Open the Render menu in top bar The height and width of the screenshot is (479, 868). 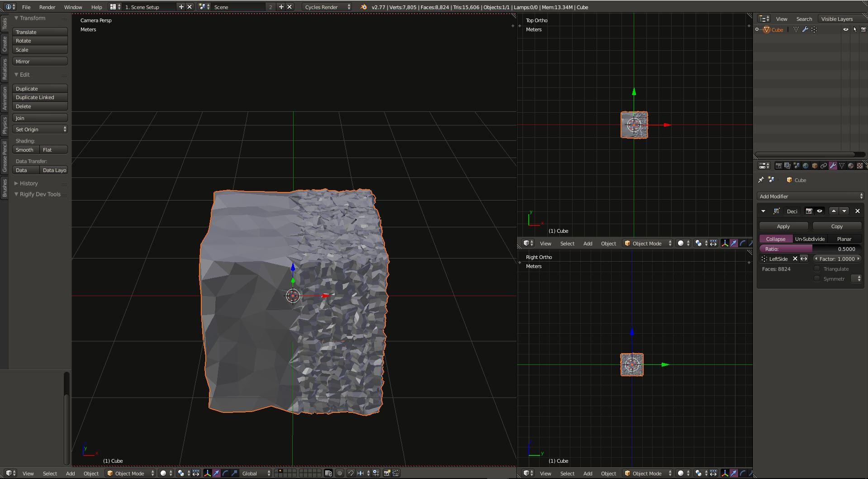(47, 7)
